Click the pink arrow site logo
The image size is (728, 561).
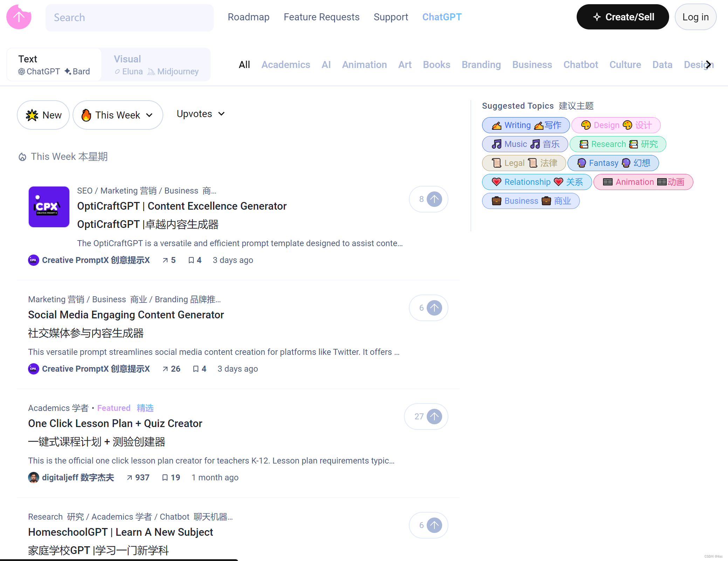click(x=19, y=17)
